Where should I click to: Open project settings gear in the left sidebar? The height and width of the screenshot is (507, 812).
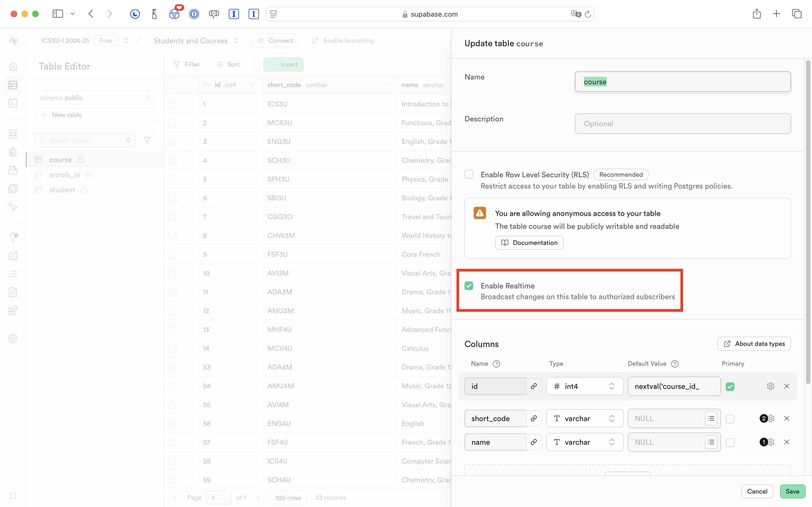click(x=13, y=338)
